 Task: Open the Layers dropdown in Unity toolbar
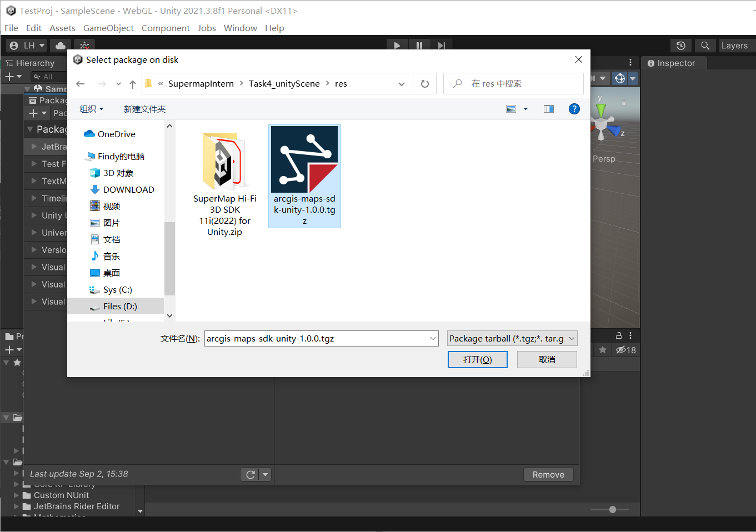(x=737, y=46)
